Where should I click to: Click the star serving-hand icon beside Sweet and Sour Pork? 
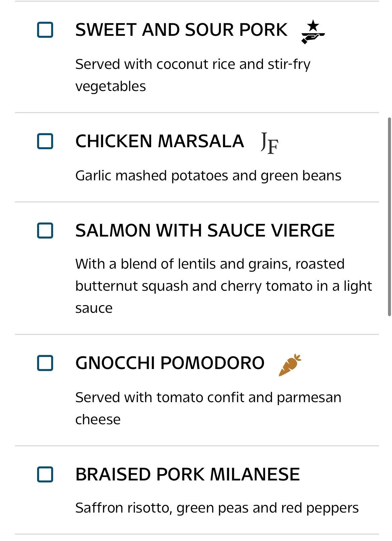click(x=313, y=31)
